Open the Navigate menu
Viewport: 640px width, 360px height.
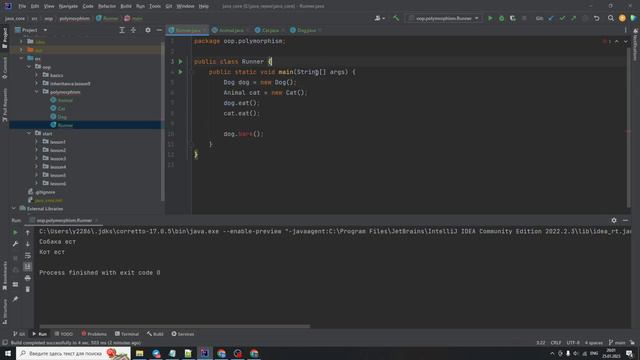coord(68,6)
